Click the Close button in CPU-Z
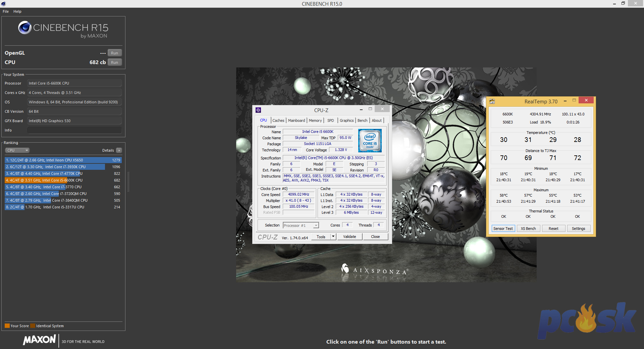 (375, 237)
